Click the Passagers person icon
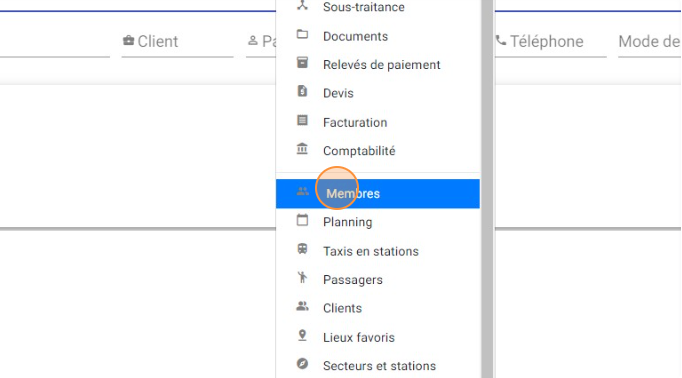This screenshot has width=682, height=378. tap(302, 278)
